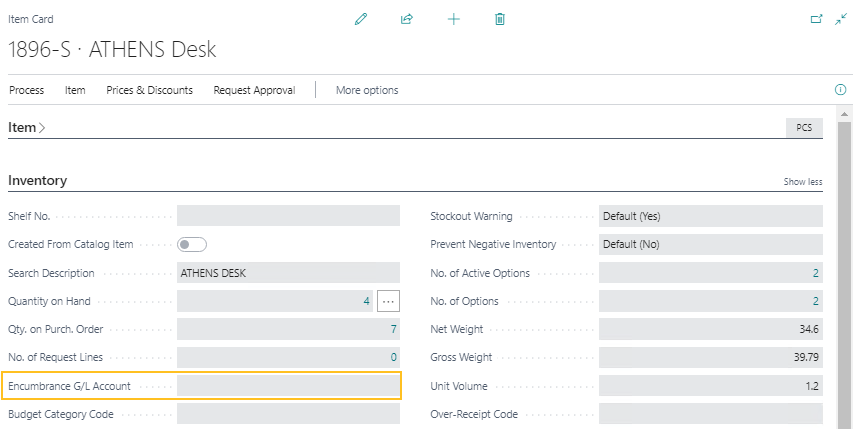861x429 pixels.
Task: Click ellipsis button beside Quantity on Hand
Action: (388, 301)
